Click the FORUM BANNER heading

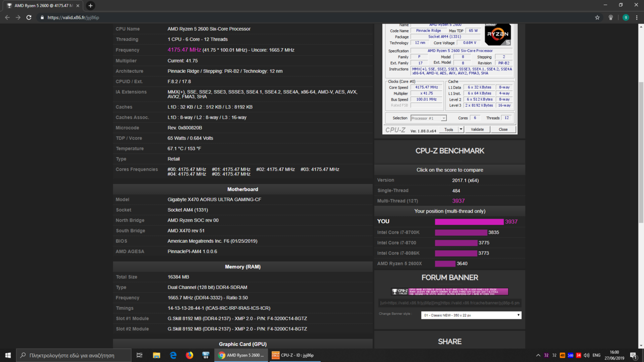450,278
